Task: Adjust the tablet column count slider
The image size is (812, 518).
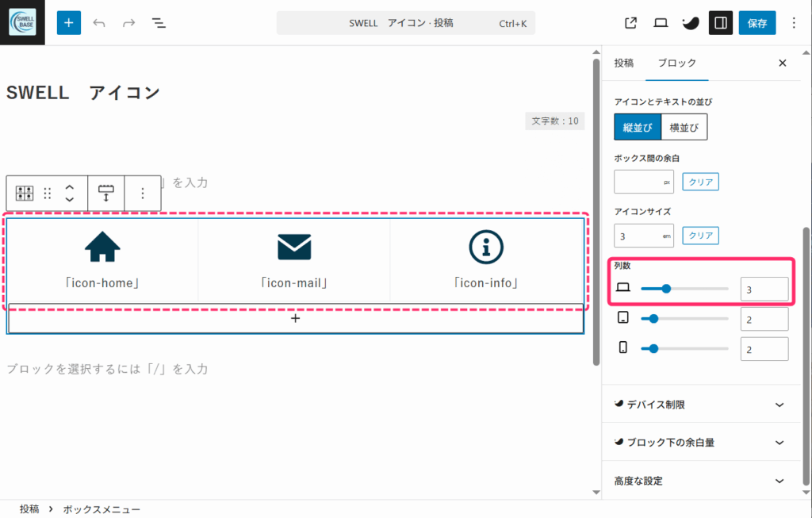Action: point(684,319)
